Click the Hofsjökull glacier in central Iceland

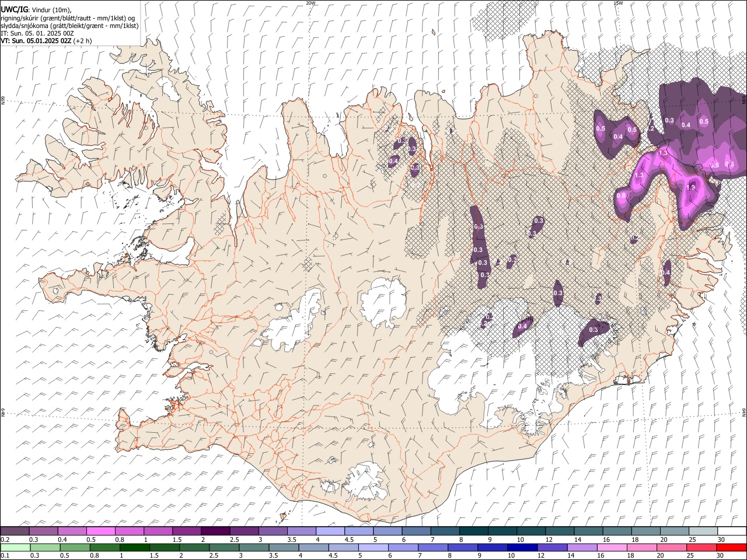[383, 302]
